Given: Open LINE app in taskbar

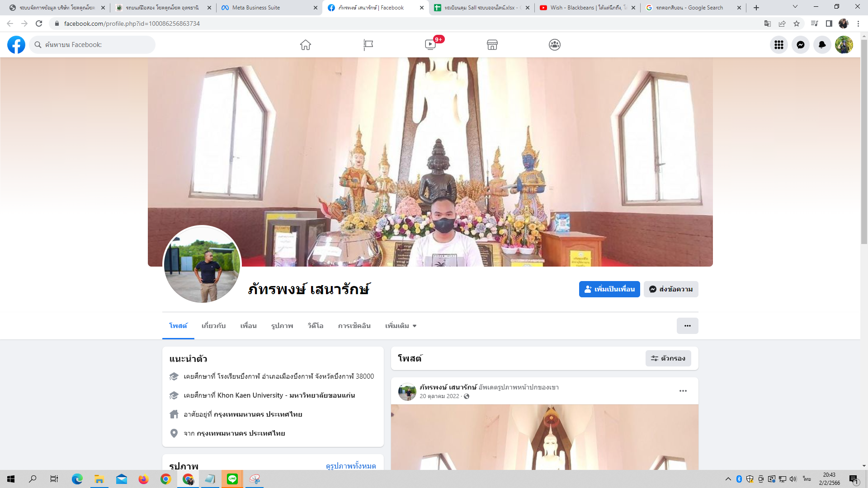Looking at the screenshot, I should point(232,479).
